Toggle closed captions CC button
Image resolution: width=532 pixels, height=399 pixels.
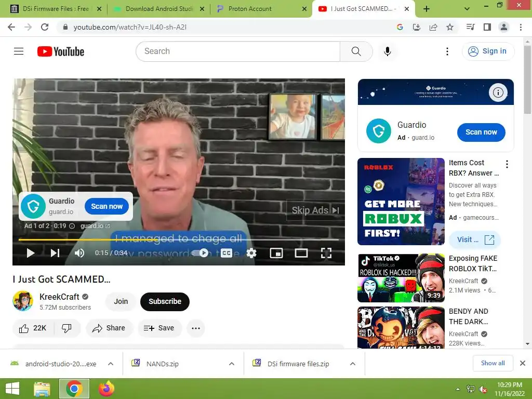[x=227, y=253]
